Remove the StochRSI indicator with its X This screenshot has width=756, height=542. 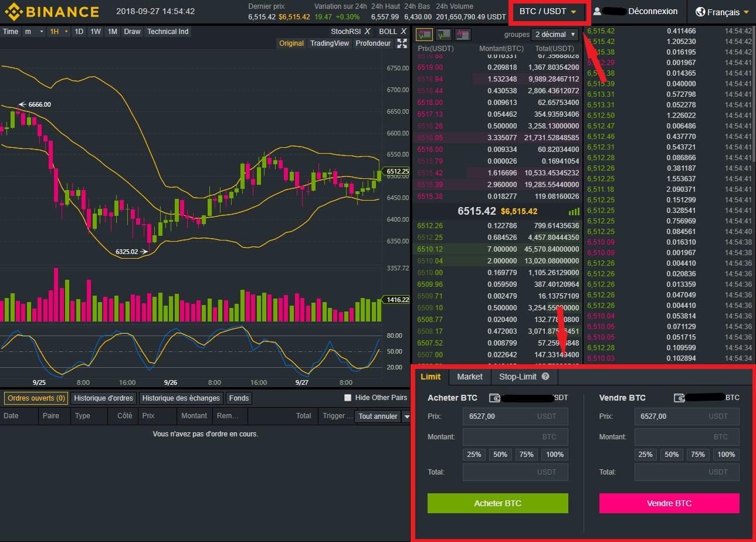[x=367, y=31]
